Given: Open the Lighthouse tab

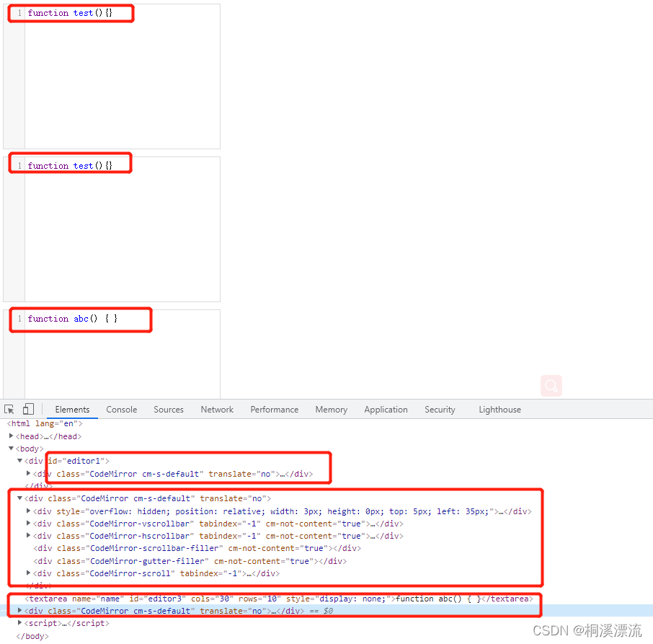Looking at the screenshot, I should click(499, 410).
